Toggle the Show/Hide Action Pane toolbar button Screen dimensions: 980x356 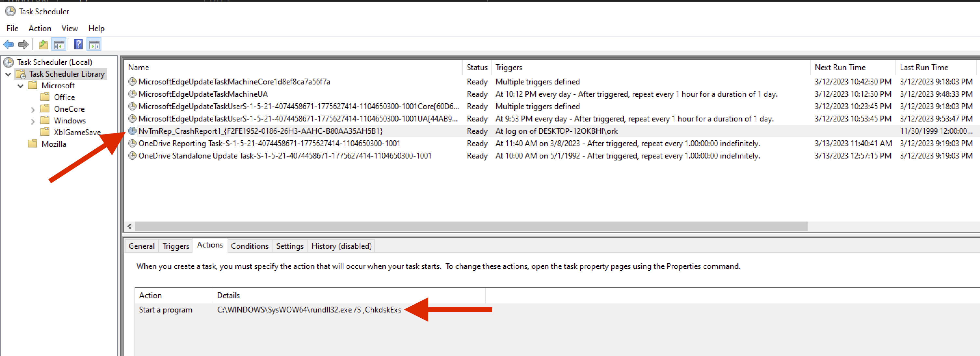point(94,45)
